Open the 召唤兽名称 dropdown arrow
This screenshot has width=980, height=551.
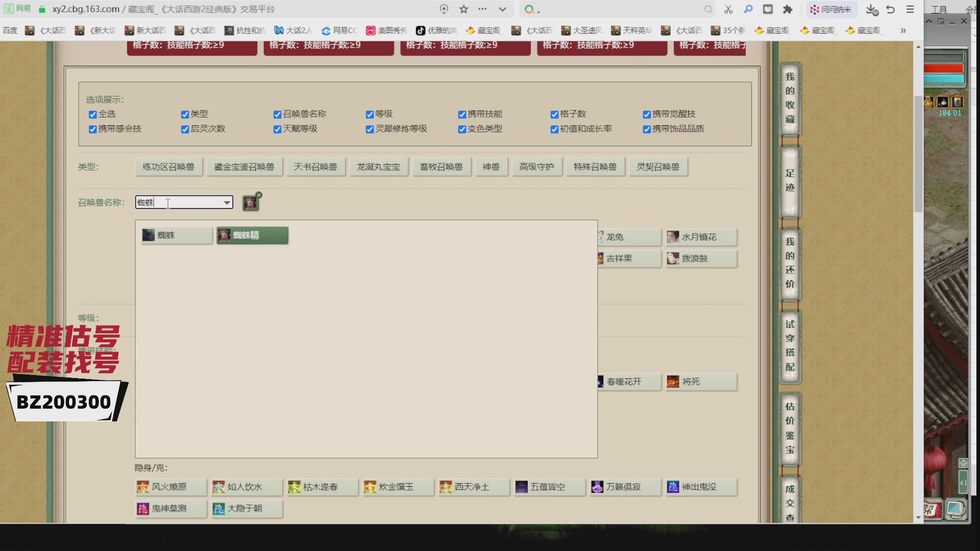pyautogui.click(x=228, y=203)
